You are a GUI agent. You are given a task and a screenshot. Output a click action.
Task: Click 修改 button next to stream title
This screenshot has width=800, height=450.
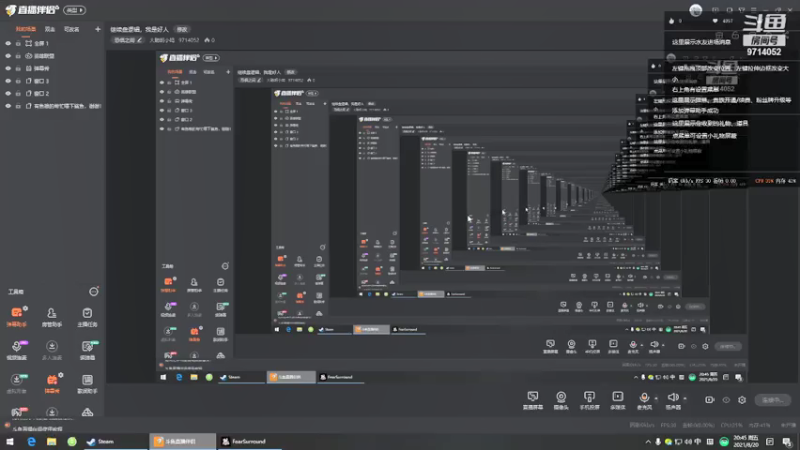tap(182, 29)
